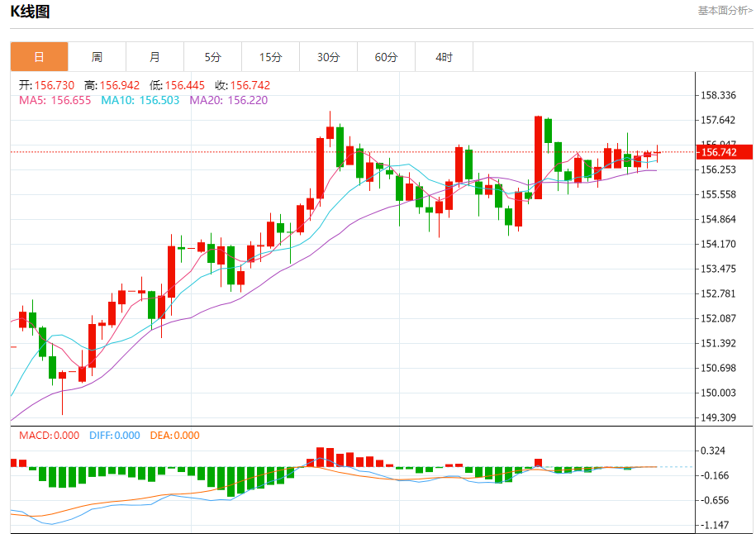Open the 15分 interval tab

(x=270, y=57)
